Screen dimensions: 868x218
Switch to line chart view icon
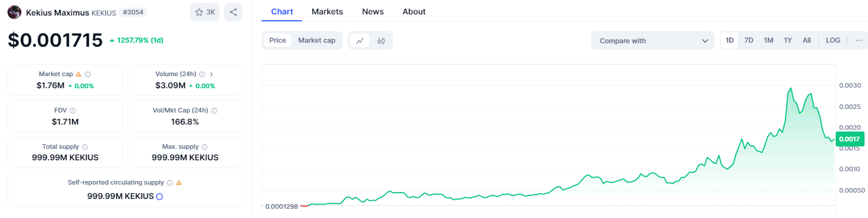360,40
